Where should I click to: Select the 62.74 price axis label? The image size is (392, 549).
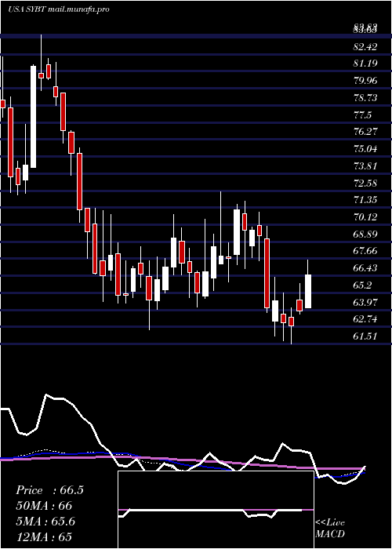click(x=365, y=319)
